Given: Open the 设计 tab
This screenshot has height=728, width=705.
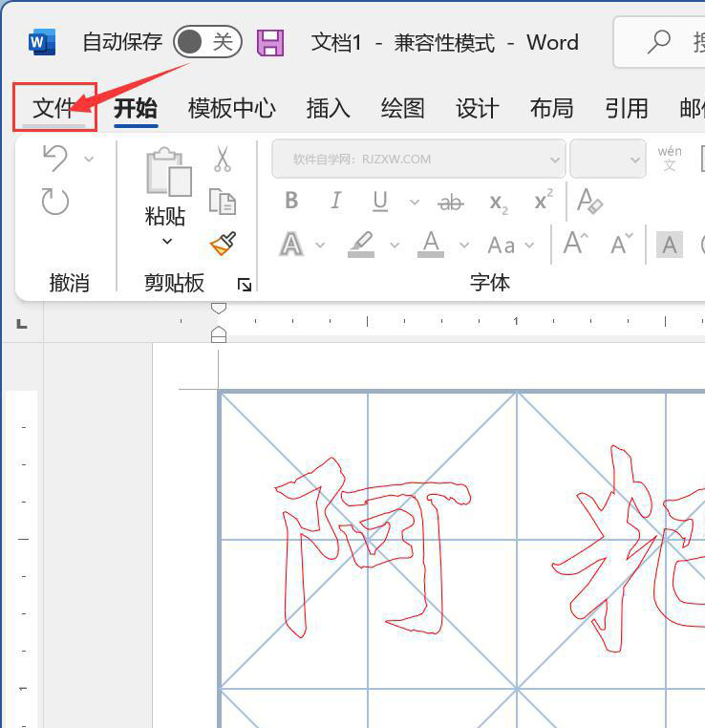Looking at the screenshot, I should pyautogui.click(x=477, y=108).
